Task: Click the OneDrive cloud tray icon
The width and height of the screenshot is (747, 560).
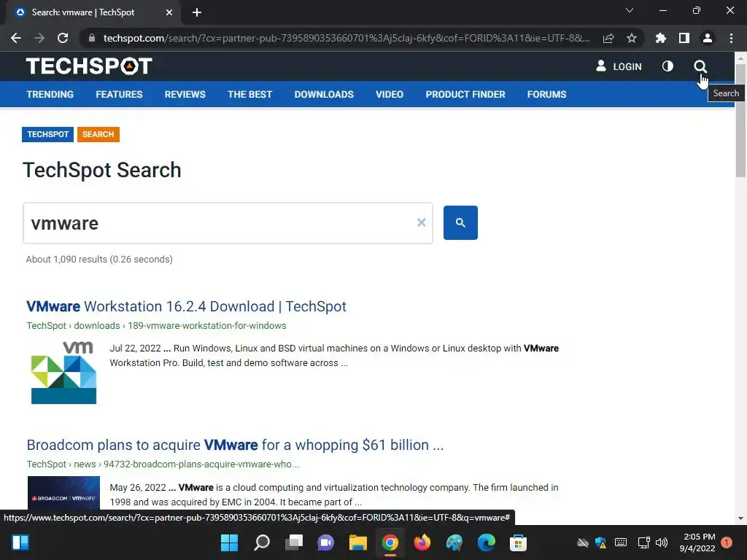Action: tap(583, 542)
